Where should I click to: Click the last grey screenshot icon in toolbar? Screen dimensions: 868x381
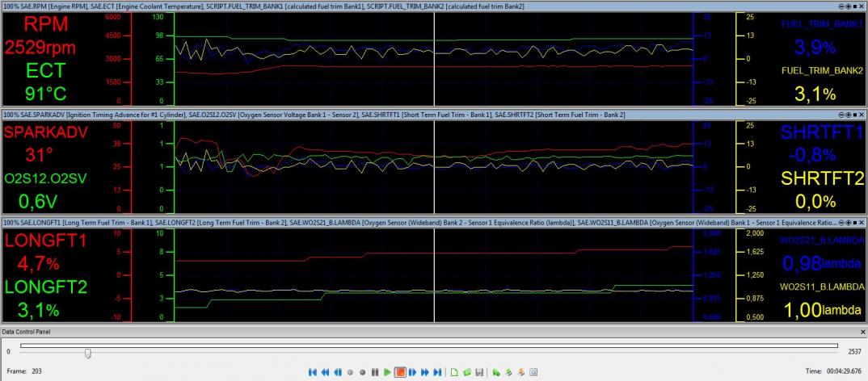533,372
